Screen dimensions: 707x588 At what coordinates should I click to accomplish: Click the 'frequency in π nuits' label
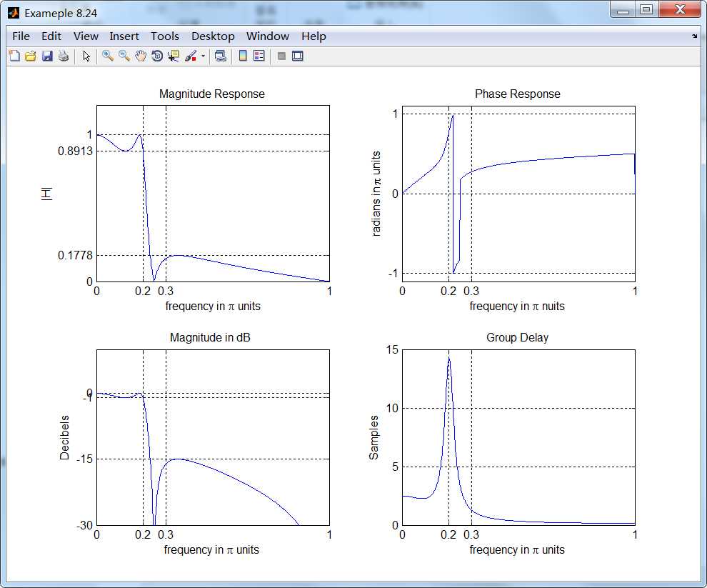pos(517,306)
